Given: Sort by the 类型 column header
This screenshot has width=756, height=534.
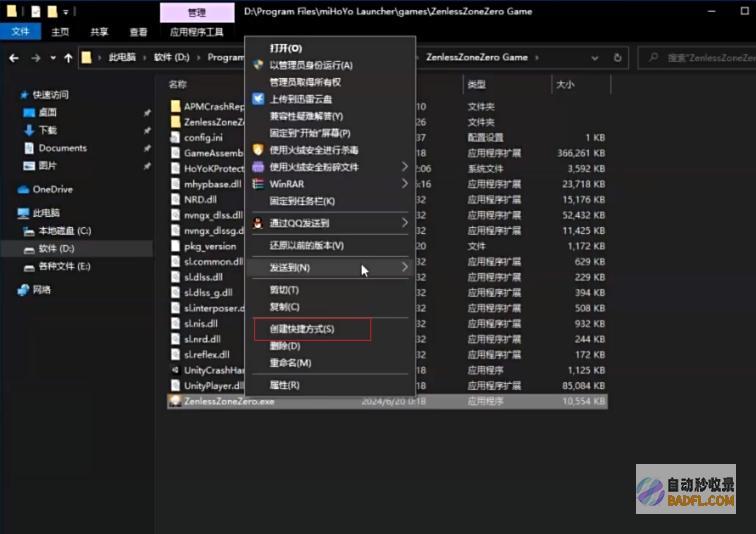Looking at the screenshot, I should click(x=476, y=85).
